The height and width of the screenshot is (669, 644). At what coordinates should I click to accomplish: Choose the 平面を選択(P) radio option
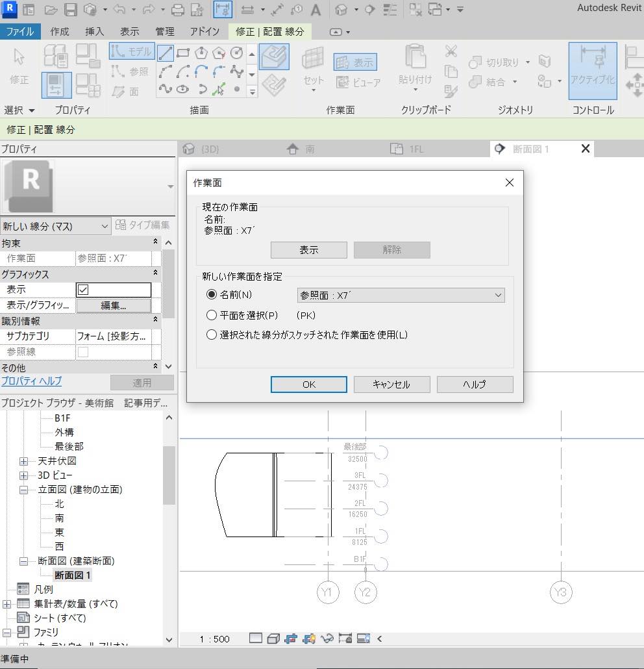[211, 315]
